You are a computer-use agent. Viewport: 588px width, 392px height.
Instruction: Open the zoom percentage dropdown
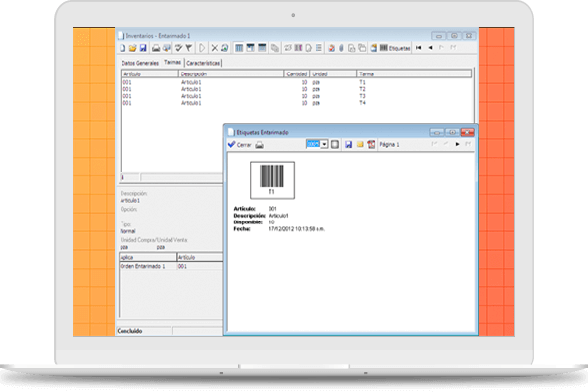(x=324, y=144)
